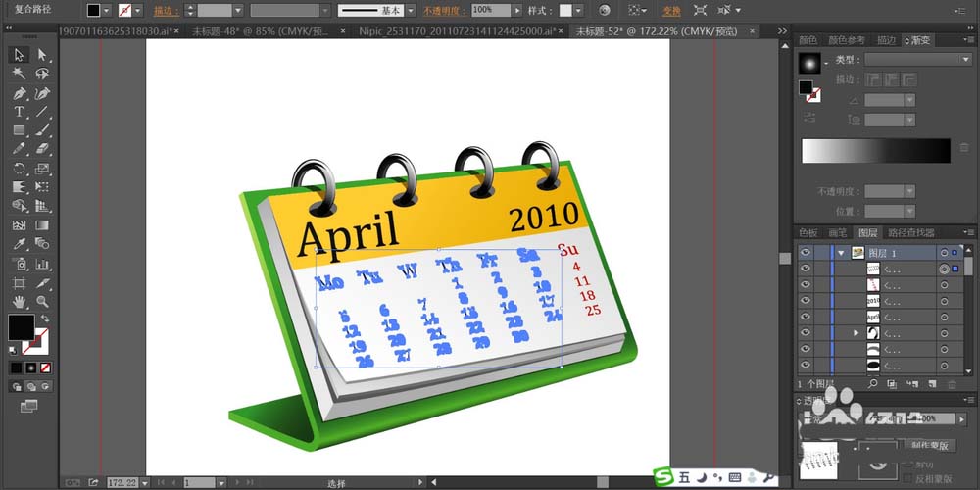
Task: Hide the 2010 text sublayer
Action: click(806, 301)
